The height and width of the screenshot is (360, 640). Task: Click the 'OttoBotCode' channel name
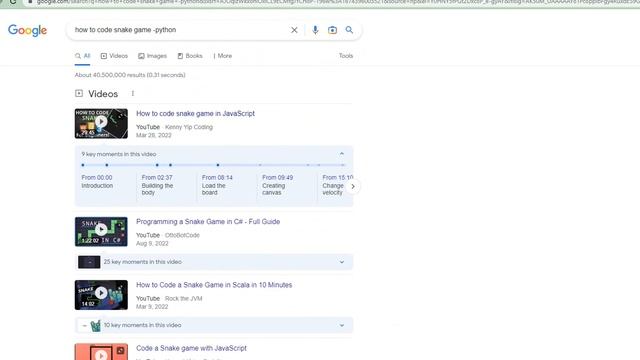[182, 235]
